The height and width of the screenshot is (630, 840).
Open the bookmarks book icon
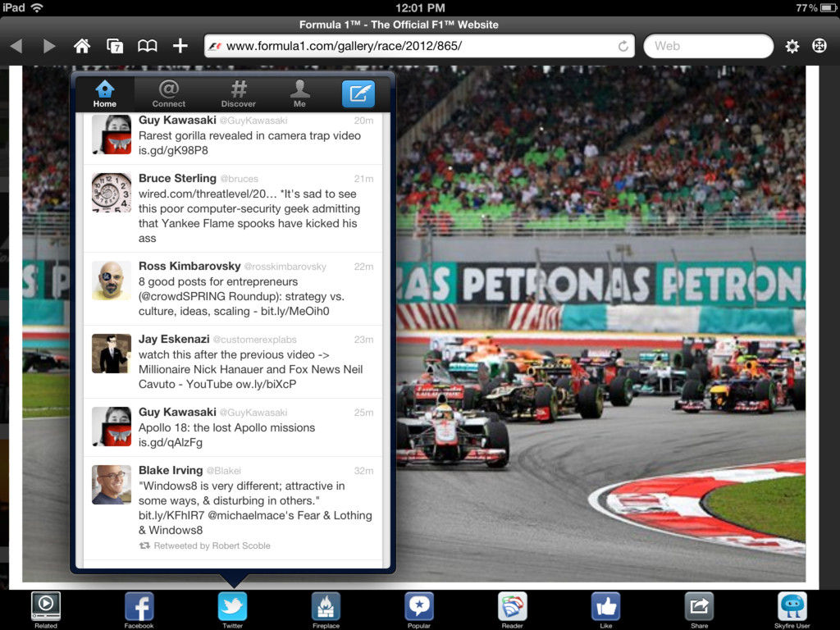coord(148,46)
